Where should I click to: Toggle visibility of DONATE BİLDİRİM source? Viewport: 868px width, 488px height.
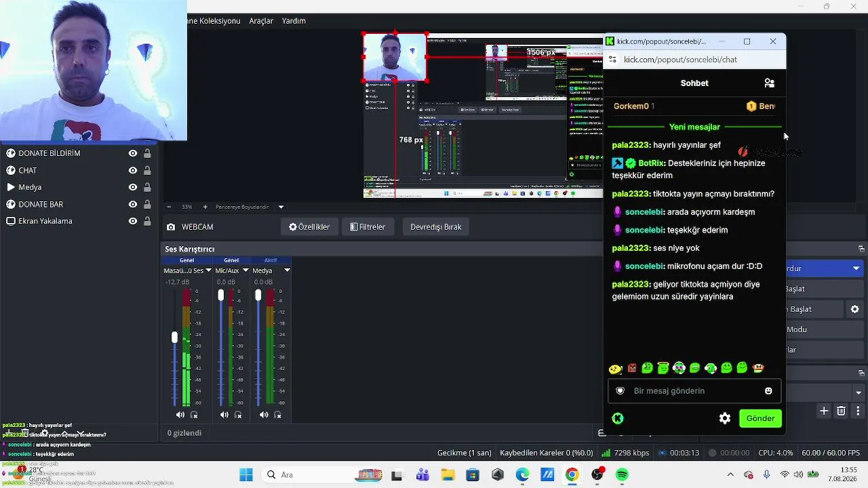coord(133,153)
